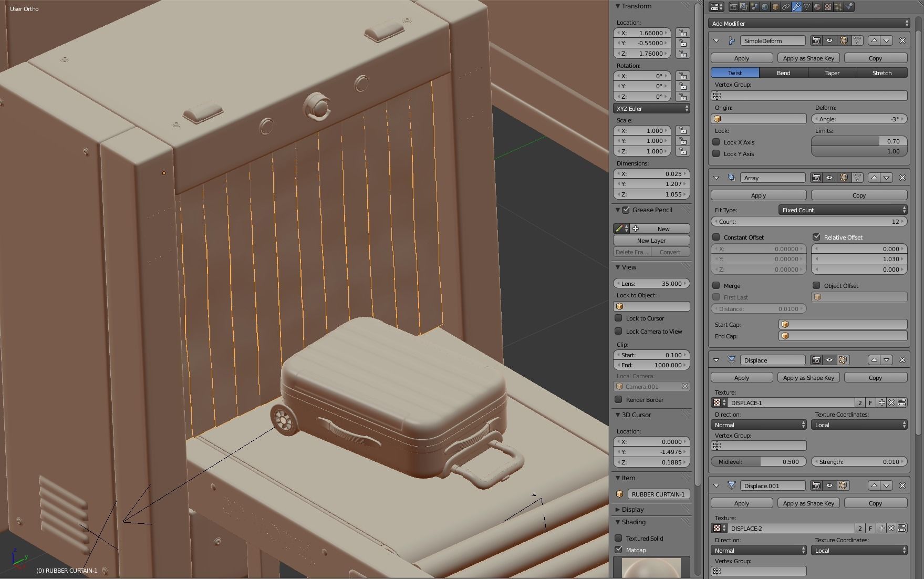Toggle Array modifier viewport visibility eye

[x=829, y=178]
